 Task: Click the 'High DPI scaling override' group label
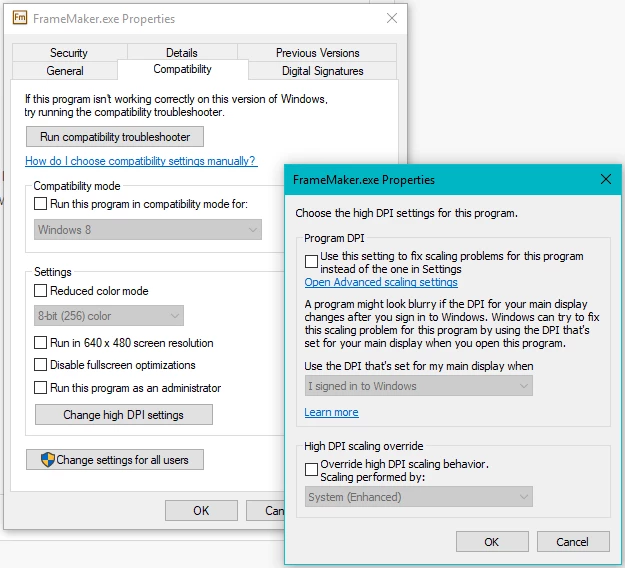coord(364,446)
